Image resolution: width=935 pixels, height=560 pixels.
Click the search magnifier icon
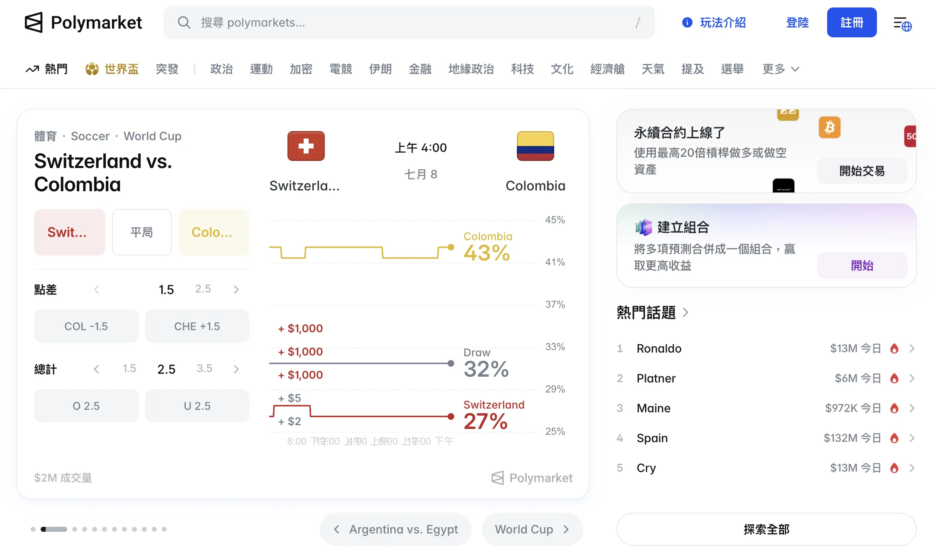pos(184,22)
